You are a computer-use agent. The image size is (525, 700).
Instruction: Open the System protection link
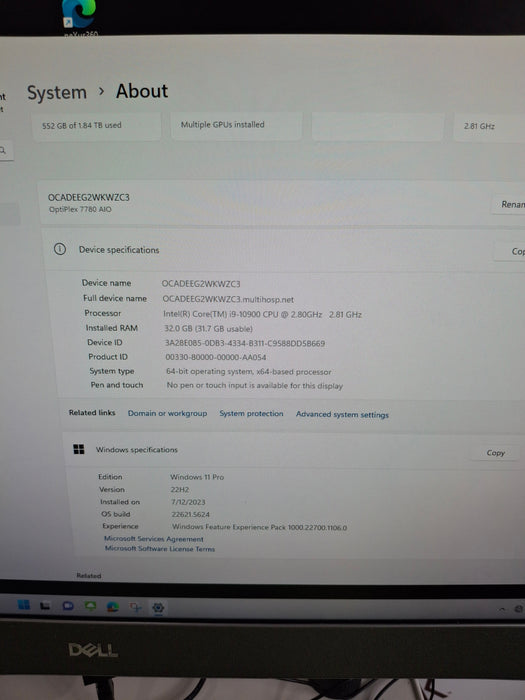pos(251,414)
